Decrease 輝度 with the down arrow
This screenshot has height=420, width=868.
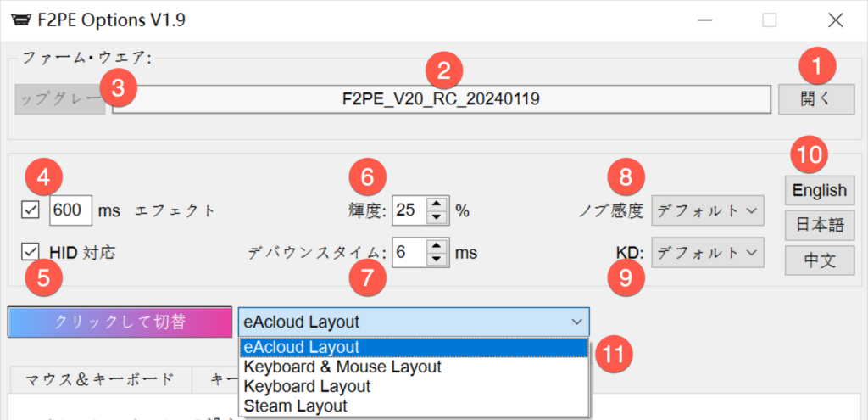point(438,217)
